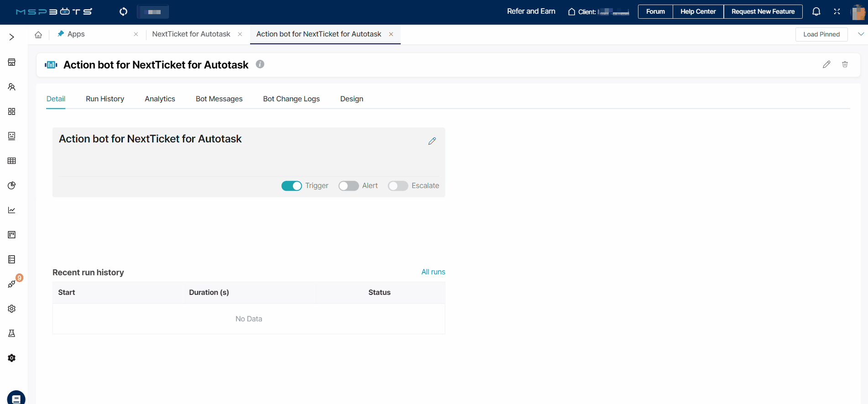Close the NextTicket for Autotask tab
868x404 pixels.
[240, 34]
